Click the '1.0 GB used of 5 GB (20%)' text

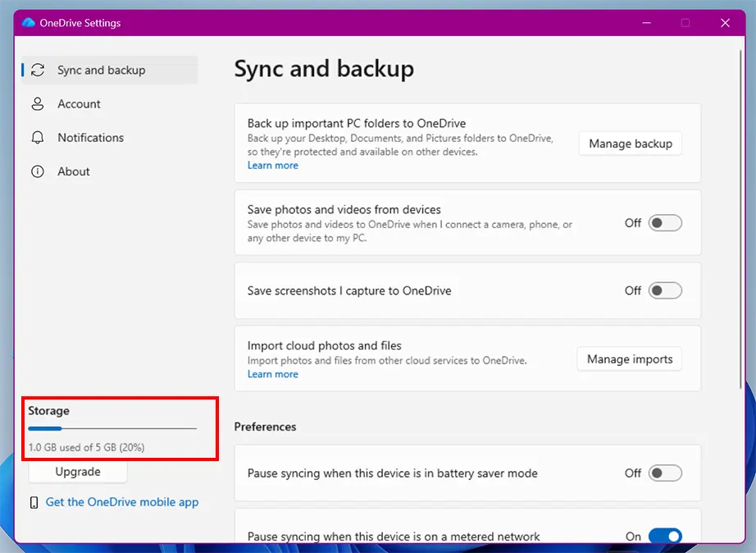tap(86, 447)
